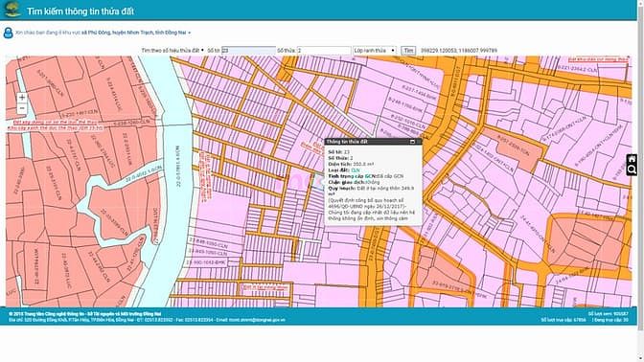Click page title 'Tìm kiếm thông tin thửa đất'

[80, 11]
